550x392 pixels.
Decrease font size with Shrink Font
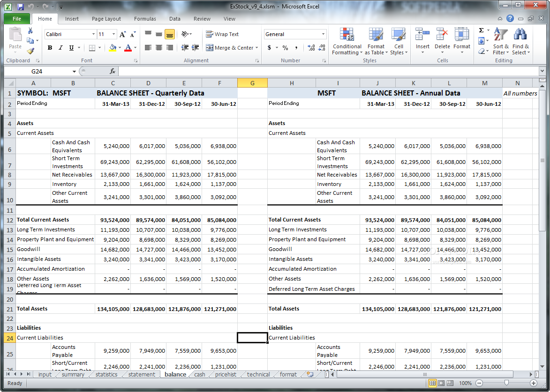click(133, 34)
